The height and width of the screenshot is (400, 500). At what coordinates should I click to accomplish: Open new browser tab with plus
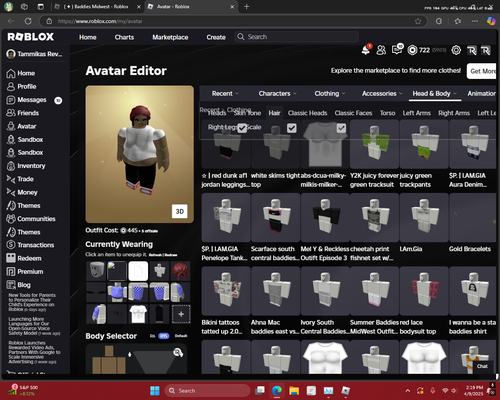coord(246,7)
